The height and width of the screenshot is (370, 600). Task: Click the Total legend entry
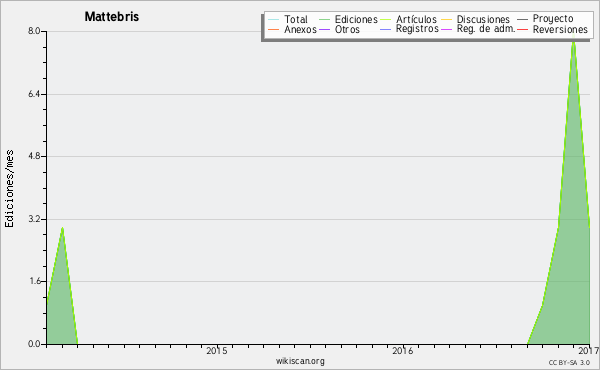pos(288,19)
